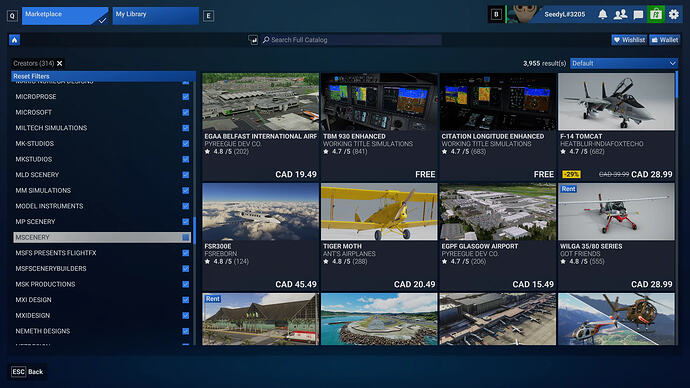Click the B key profile icon
This screenshot has width=690, height=388.
click(496, 15)
